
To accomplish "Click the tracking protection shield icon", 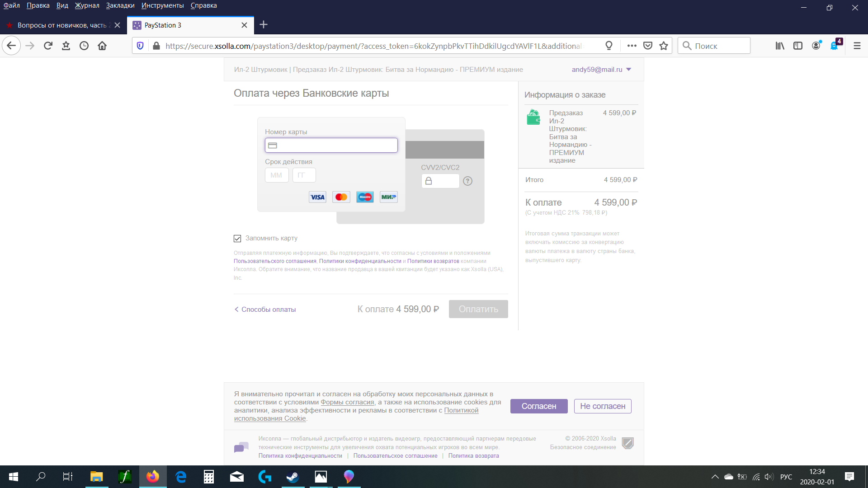I will click(x=140, y=46).
